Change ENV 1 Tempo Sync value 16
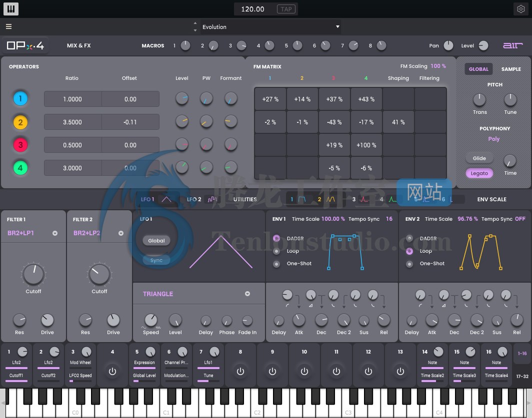 (389, 219)
